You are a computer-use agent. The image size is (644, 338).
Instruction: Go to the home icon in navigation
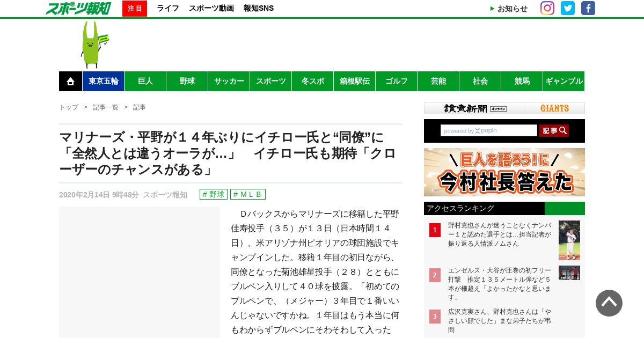tap(70, 82)
